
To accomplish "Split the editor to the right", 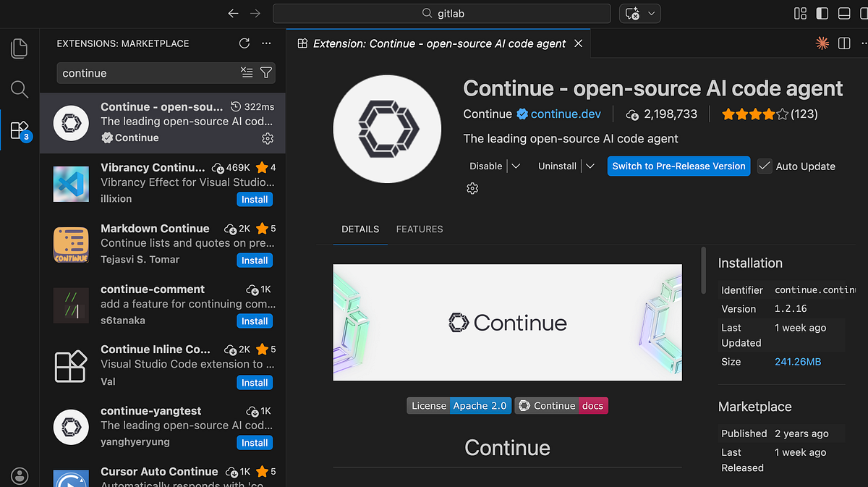I will (844, 43).
